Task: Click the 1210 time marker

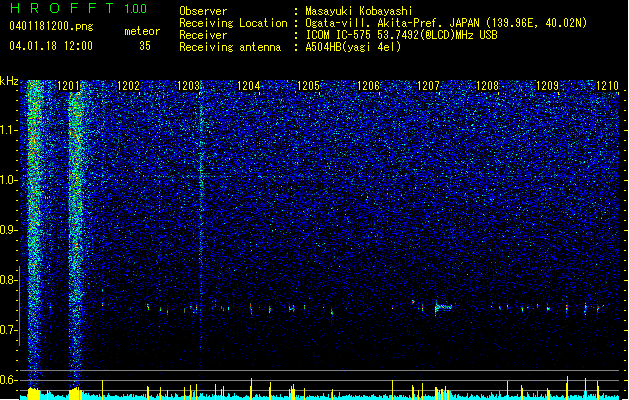Action: (x=607, y=85)
